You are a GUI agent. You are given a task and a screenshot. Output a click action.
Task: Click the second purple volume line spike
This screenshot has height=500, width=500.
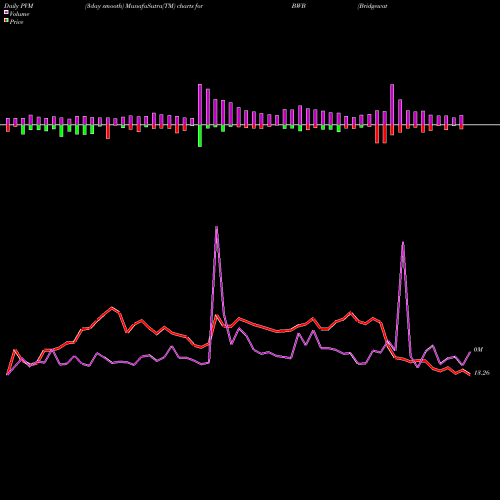403,243
